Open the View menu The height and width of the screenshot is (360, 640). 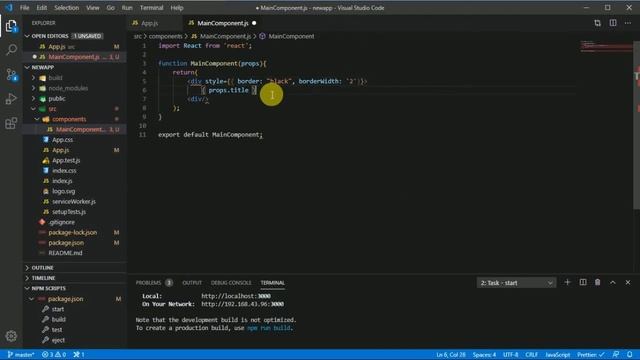93,8
